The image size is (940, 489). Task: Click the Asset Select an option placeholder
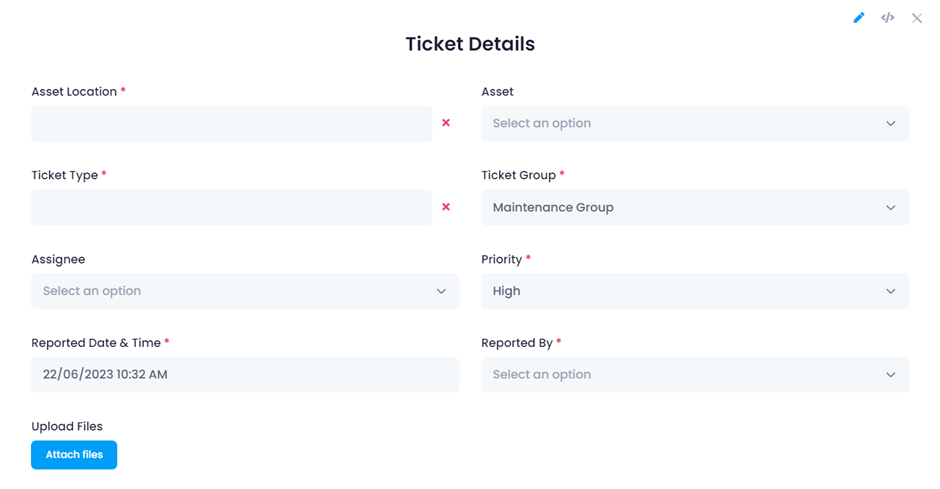pyautogui.click(x=542, y=123)
